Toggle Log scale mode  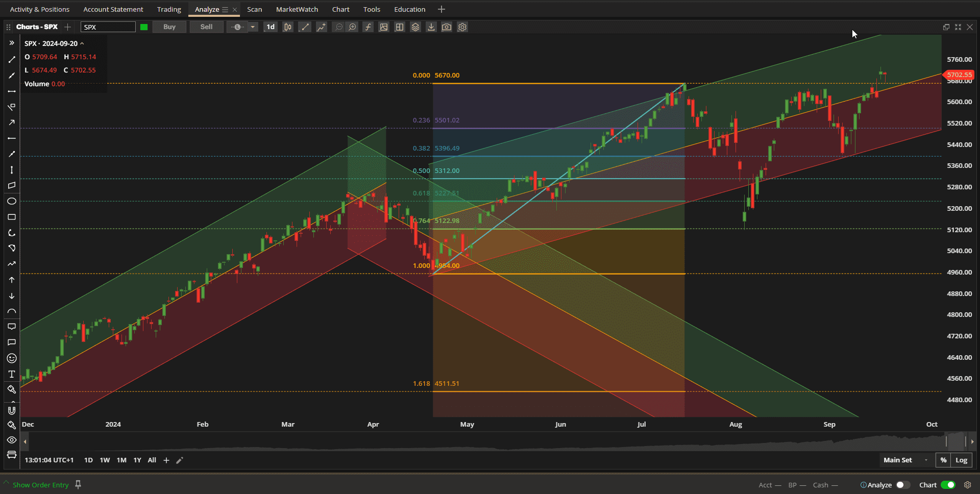click(x=962, y=460)
